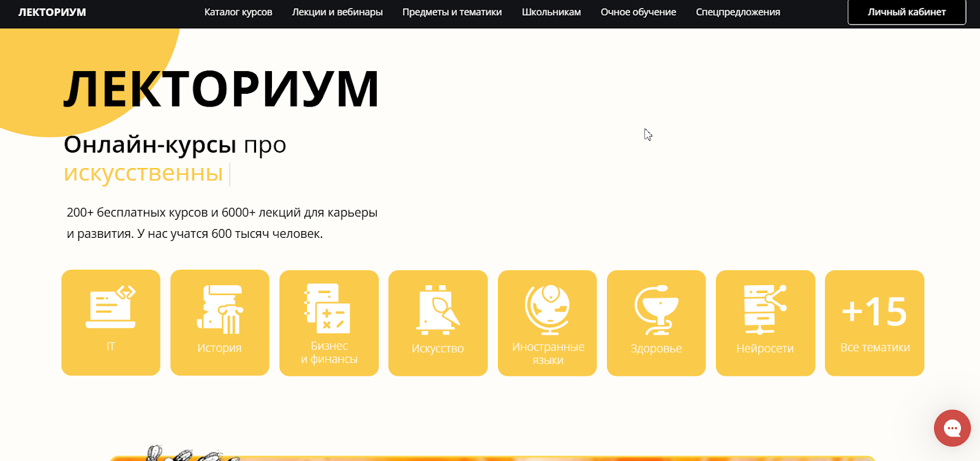
Task: Open the IT category laptop icon
Action: click(111, 307)
